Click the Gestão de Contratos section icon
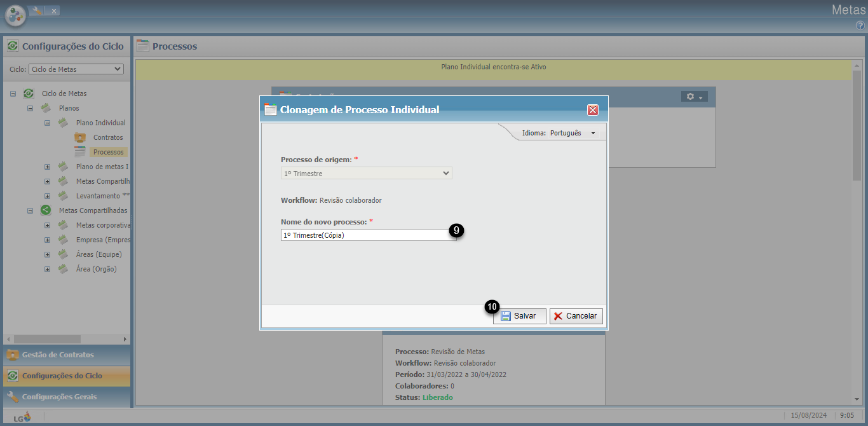Viewport: 868px width, 426px height. point(13,355)
